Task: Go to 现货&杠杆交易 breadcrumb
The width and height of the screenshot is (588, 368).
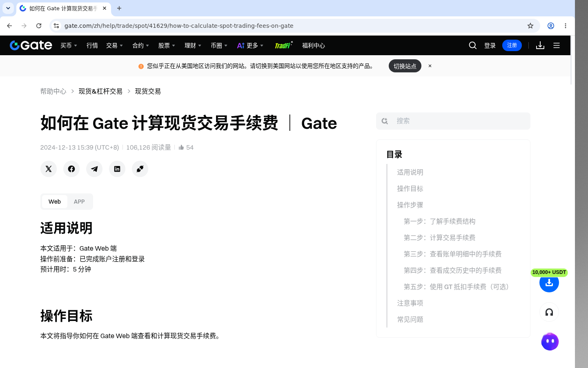Action: pos(100,91)
